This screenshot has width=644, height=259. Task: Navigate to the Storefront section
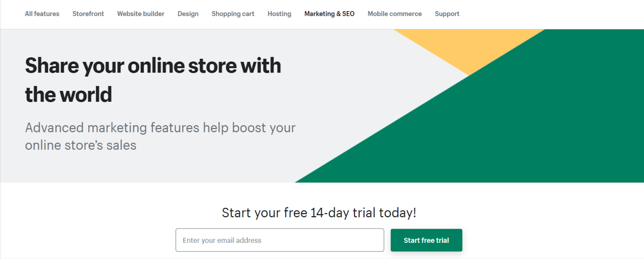tap(88, 14)
